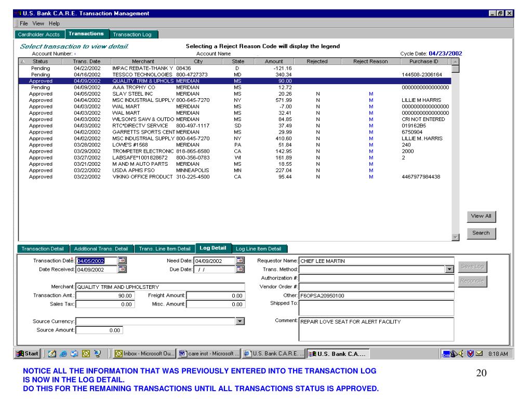Select the LABSAFE*1001828672 transaction row
532x399 pixels.
click(x=235, y=158)
